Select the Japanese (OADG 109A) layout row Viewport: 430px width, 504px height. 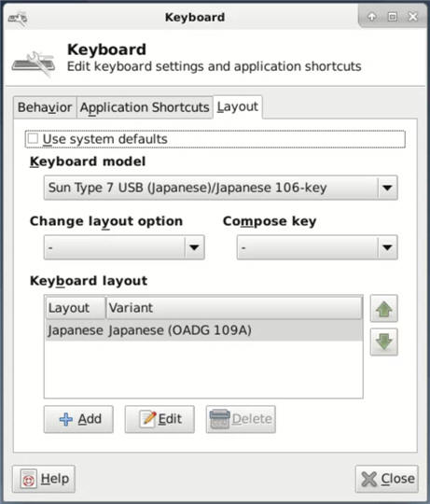(x=204, y=330)
